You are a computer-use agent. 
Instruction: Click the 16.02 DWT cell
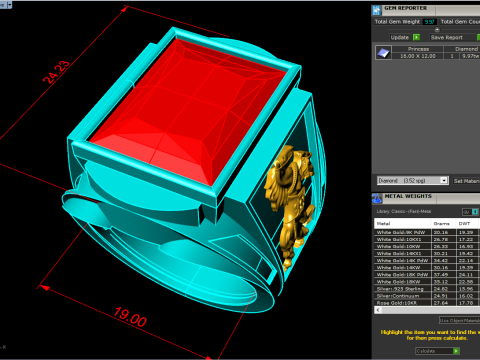[x=467, y=296]
